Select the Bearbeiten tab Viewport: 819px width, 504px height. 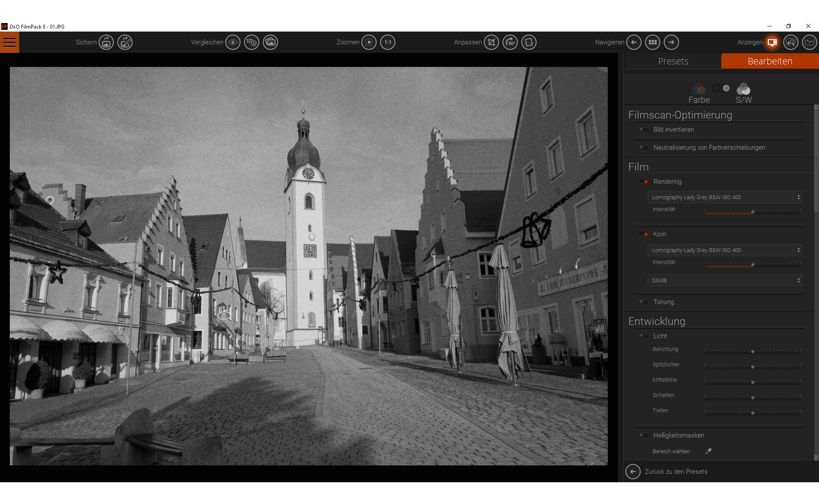click(770, 61)
